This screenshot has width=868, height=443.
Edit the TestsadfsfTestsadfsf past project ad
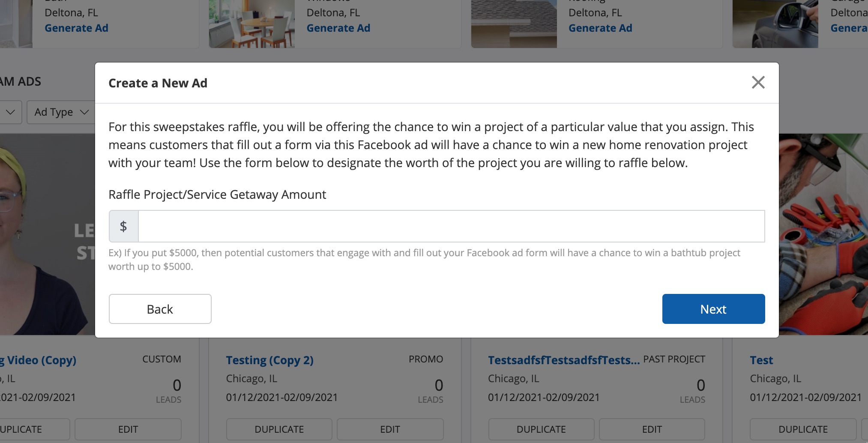pos(652,429)
